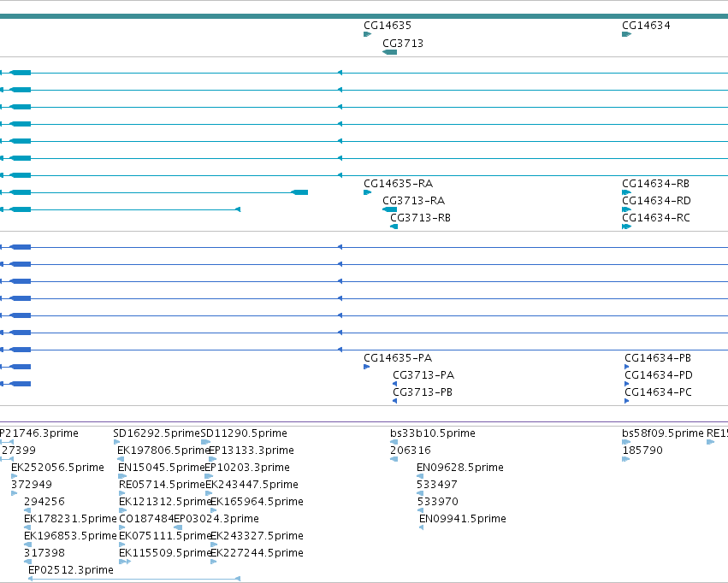
Task: Select EST bs58f09.5prime
Action: click(x=662, y=433)
